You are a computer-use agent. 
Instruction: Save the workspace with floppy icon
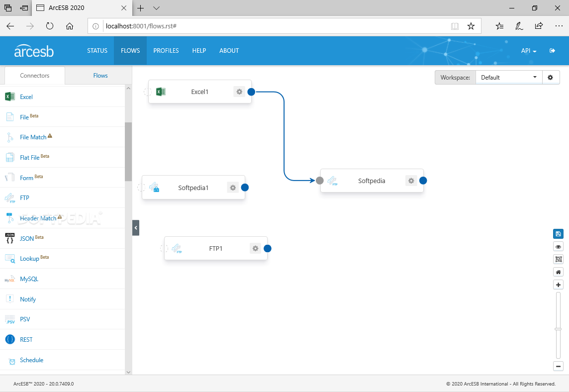558,234
